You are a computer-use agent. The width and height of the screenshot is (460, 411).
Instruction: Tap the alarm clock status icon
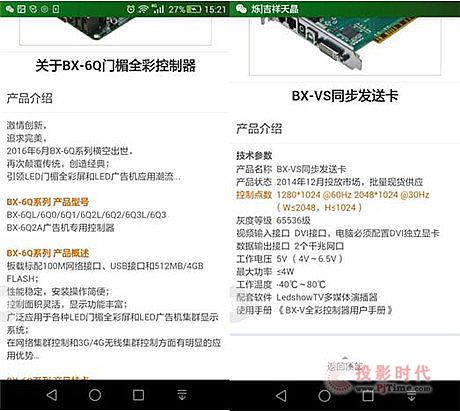(130, 9)
